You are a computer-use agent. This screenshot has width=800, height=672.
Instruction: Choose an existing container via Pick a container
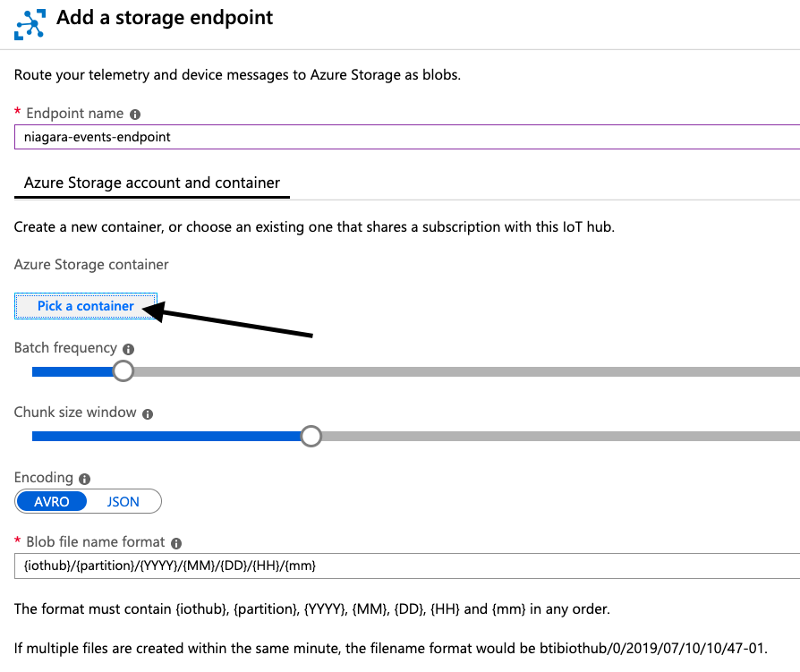coord(85,306)
